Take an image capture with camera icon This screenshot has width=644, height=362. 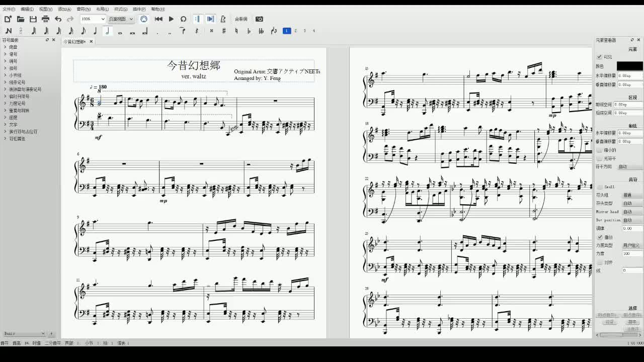(x=259, y=19)
